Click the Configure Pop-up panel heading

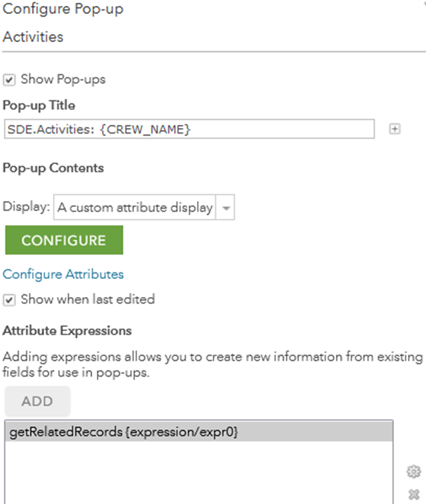(63, 9)
